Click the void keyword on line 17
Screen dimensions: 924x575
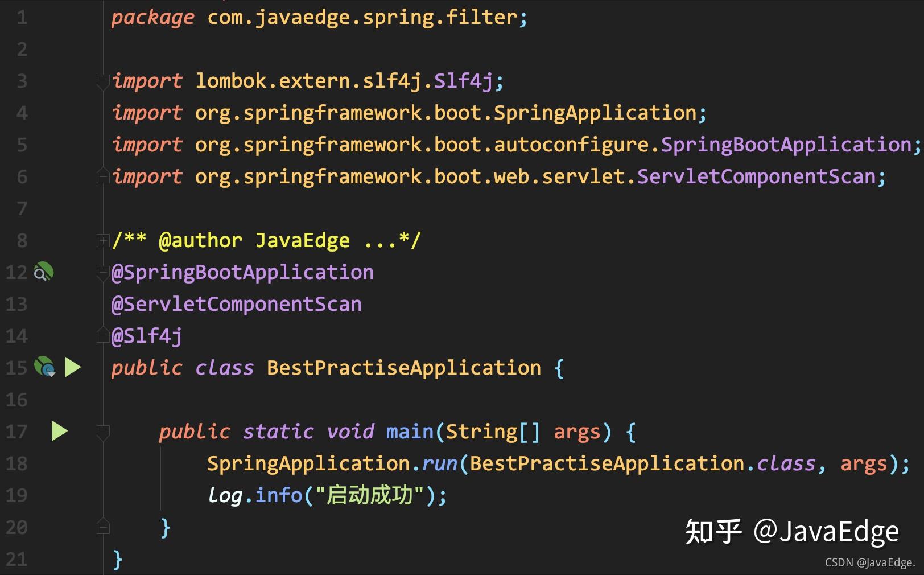click(x=350, y=432)
